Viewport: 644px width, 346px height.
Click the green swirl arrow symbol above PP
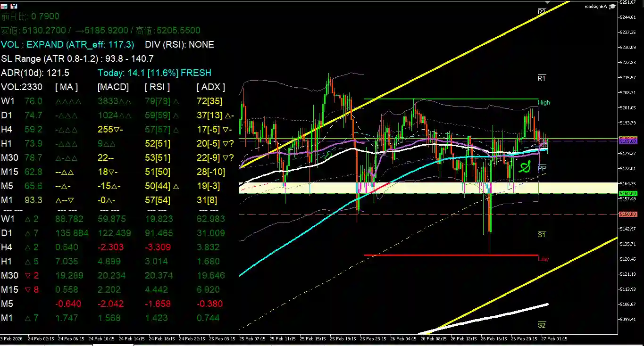pyautogui.click(x=525, y=167)
